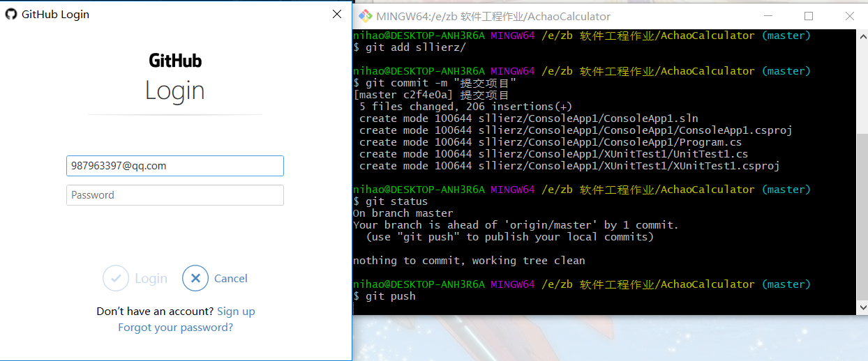Click the GitHub logo heading

click(x=175, y=61)
